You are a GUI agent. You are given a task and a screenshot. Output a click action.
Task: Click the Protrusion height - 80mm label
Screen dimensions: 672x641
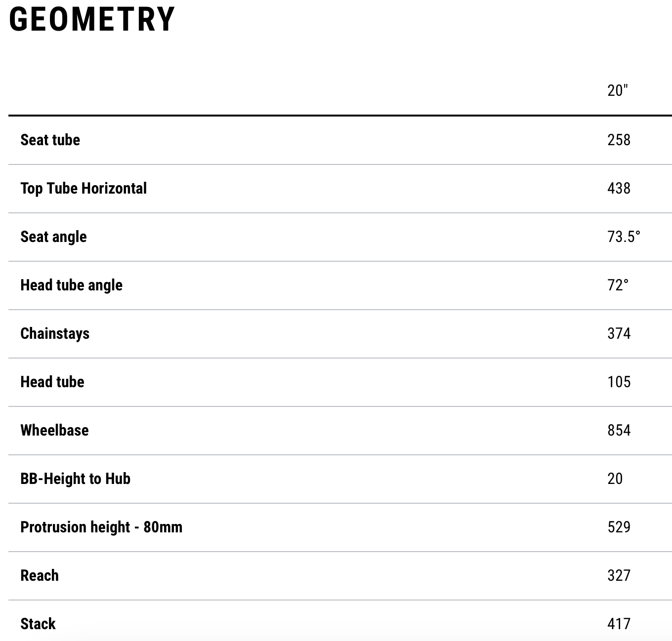pyautogui.click(x=101, y=527)
